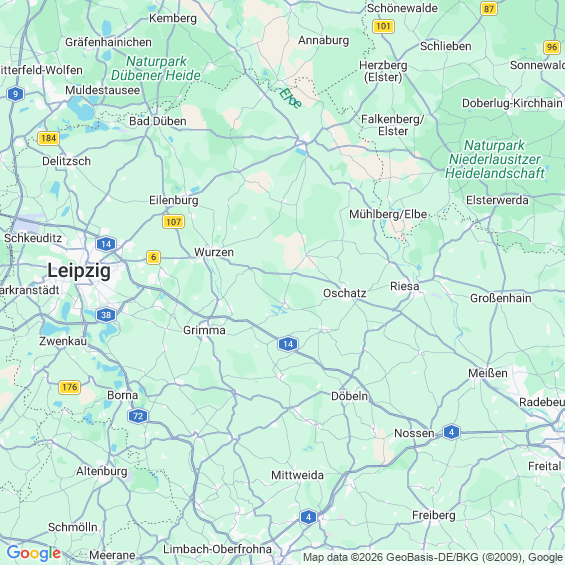
Task: Select the Meißen town label
Action: (x=488, y=373)
